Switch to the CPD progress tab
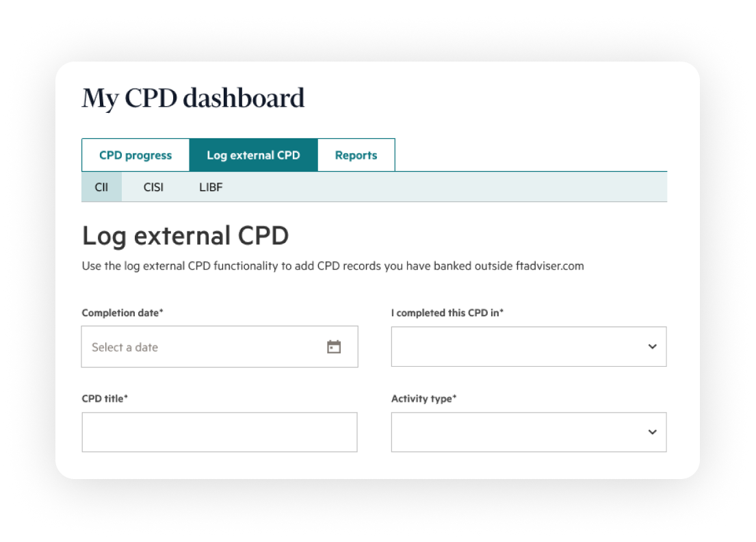 135,155
